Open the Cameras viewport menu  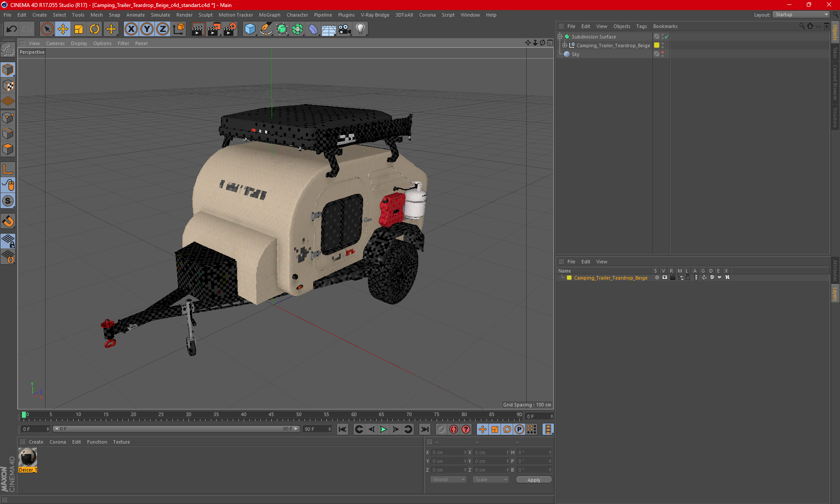55,43
